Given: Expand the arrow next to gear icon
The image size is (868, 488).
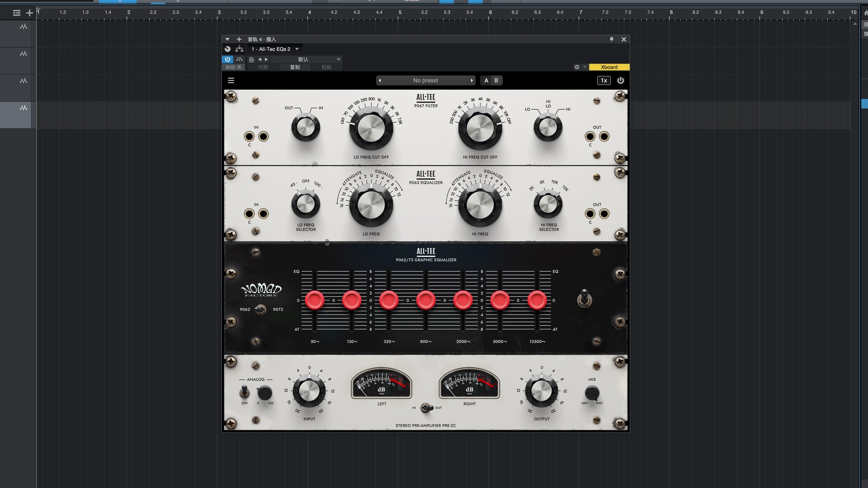Looking at the screenshot, I should tap(585, 67).
